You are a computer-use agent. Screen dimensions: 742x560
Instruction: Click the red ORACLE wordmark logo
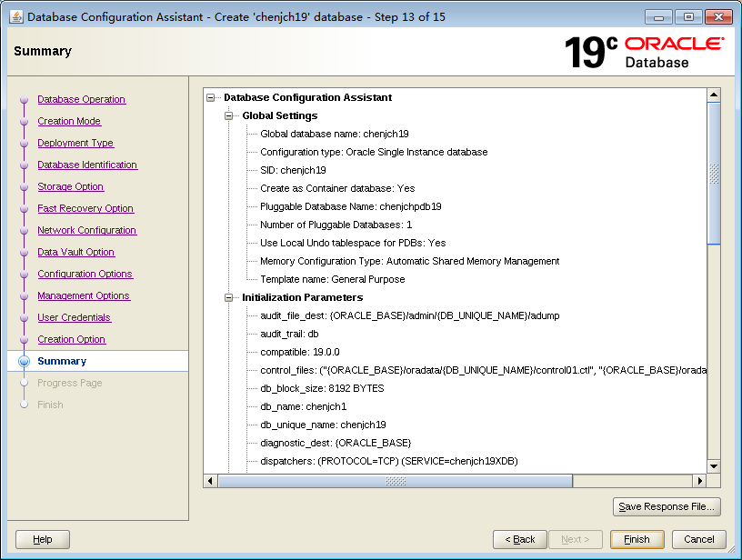coord(676,43)
